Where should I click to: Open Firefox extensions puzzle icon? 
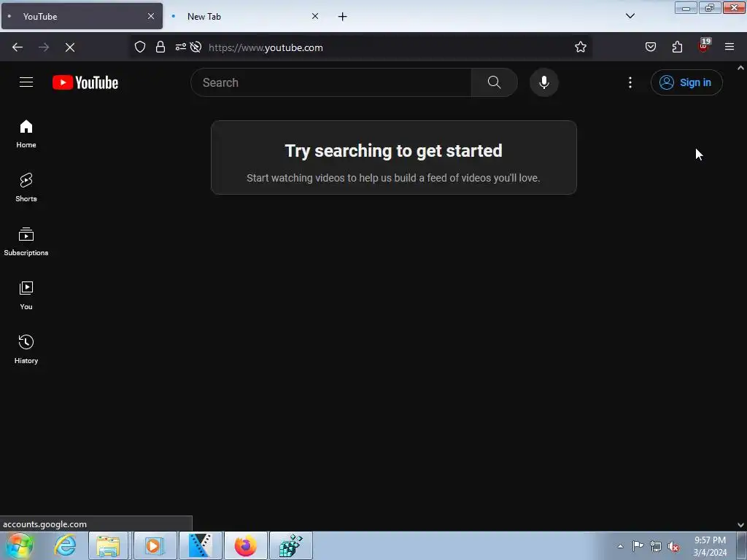pyautogui.click(x=677, y=47)
